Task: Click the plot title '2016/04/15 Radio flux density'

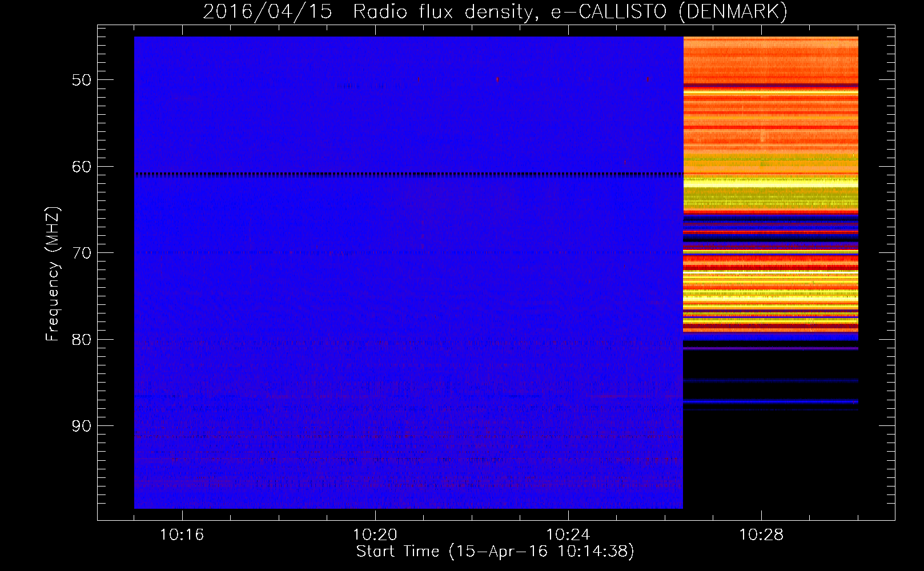Action: (370, 11)
